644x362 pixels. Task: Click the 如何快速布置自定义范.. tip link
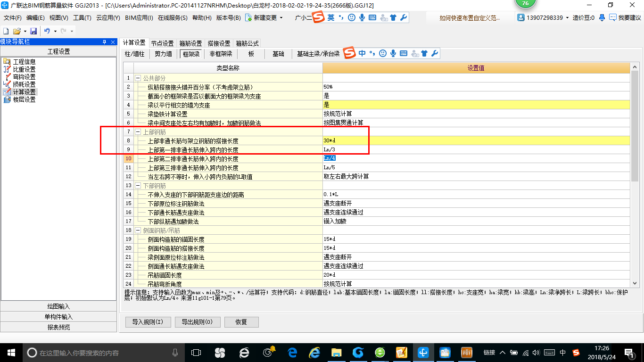[470, 18]
